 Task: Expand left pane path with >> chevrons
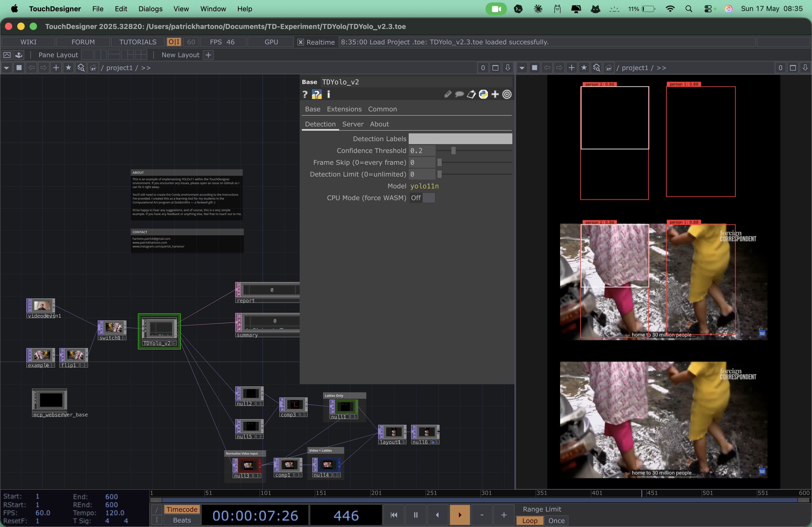tap(146, 68)
